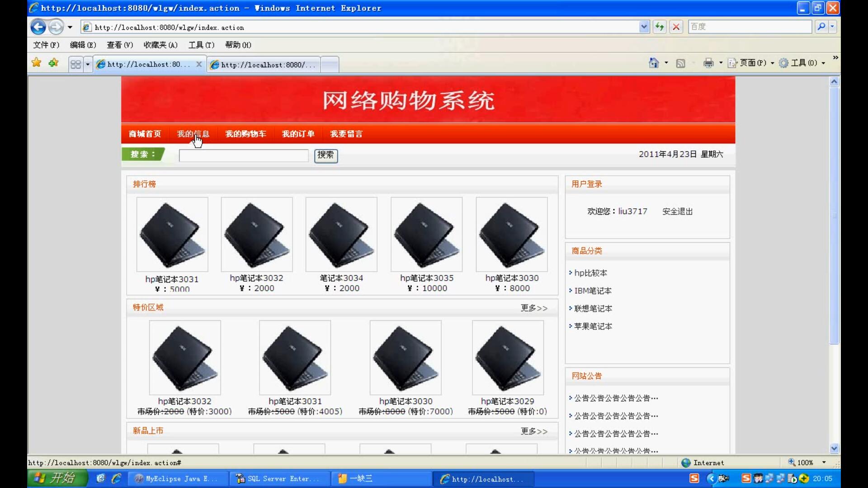Open 我的信息 nav link
Viewport: 868px width, 488px height.
tap(193, 134)
